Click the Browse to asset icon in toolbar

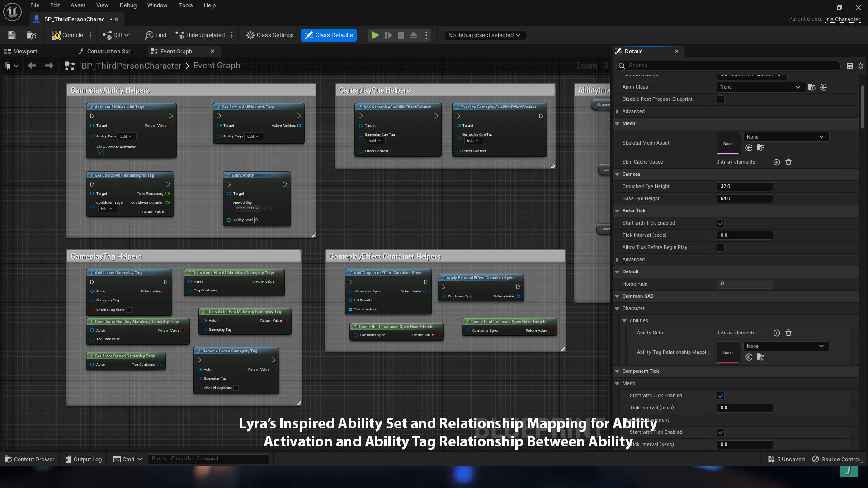click(31, 35)
